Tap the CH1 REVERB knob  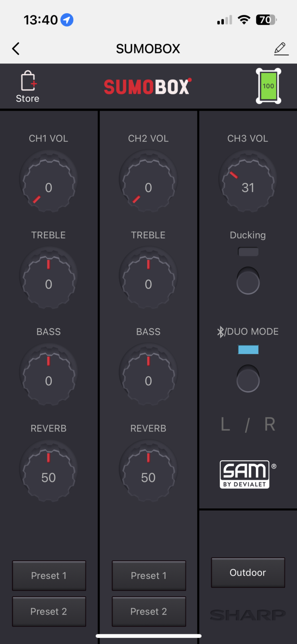[x=49, y=471]
